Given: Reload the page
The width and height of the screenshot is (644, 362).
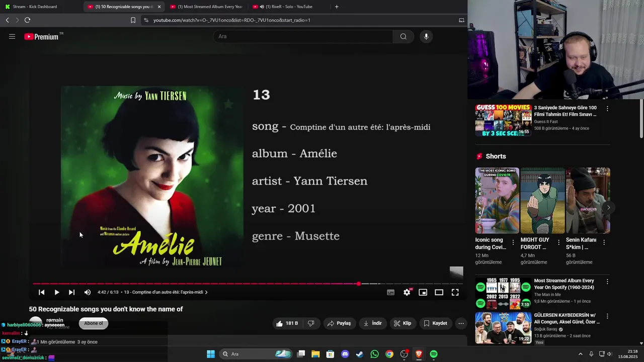Looking at the screenshot, I should [x=27, y=20].
